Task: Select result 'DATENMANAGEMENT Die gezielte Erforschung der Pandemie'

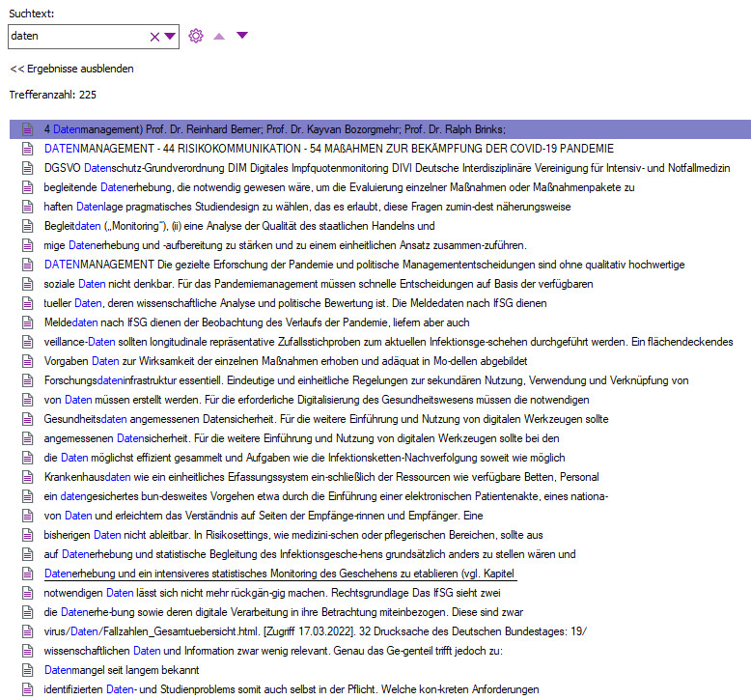Action: pyautogui.click(x=365, y=265)
